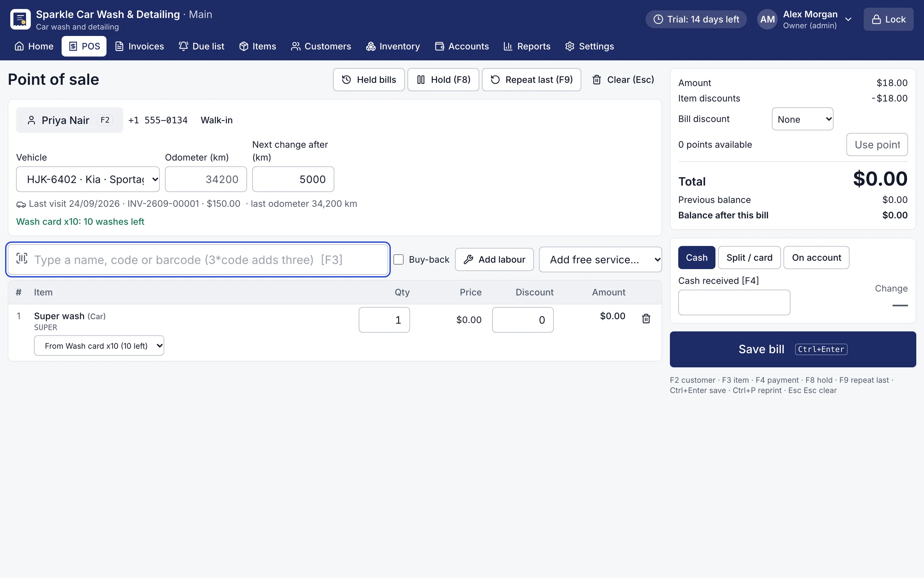The image size is (924, 578).
Task: Click the barcode scanner icon in item search
Action: pos(22,259)
